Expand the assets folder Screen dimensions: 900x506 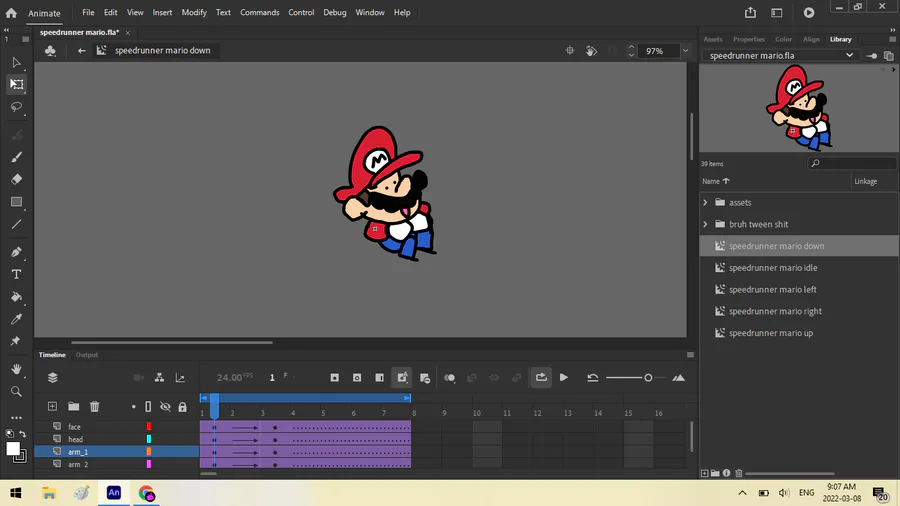[x=705, y=203]
